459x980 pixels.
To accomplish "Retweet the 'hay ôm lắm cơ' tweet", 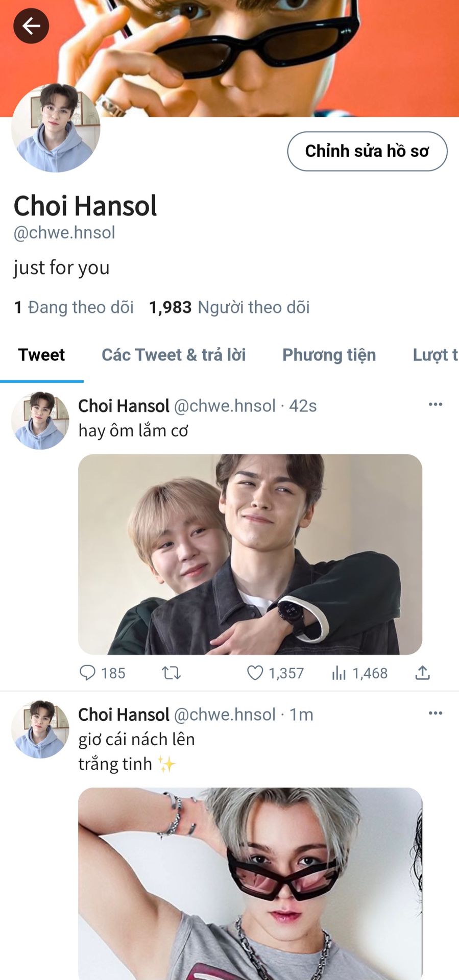I will click(171, 673).
